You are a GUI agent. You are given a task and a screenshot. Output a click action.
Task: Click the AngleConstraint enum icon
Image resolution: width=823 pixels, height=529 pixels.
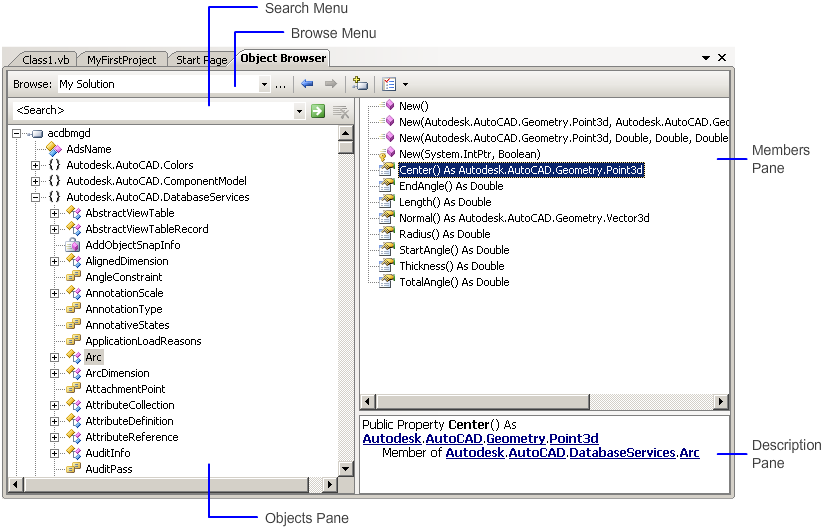pos(73,277)
